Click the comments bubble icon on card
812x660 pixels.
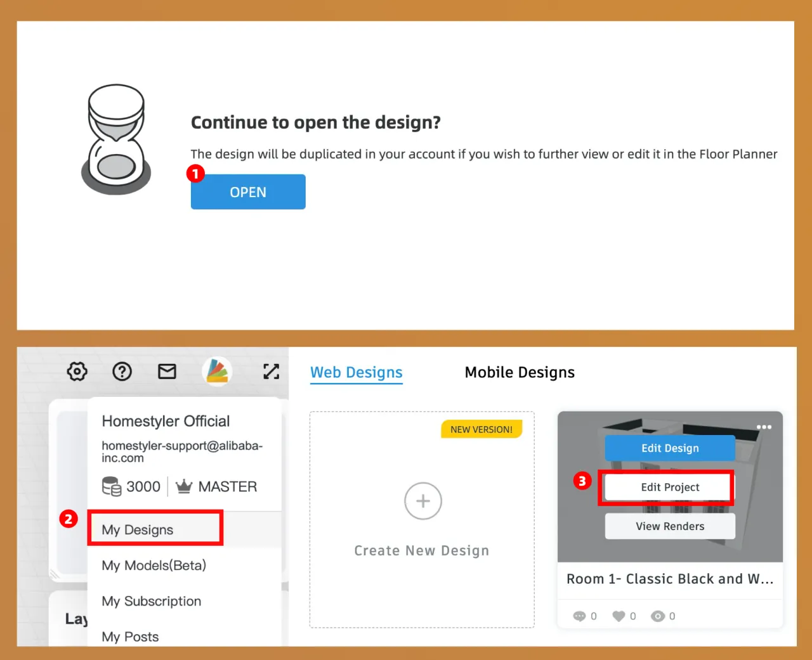click(579, 616)
